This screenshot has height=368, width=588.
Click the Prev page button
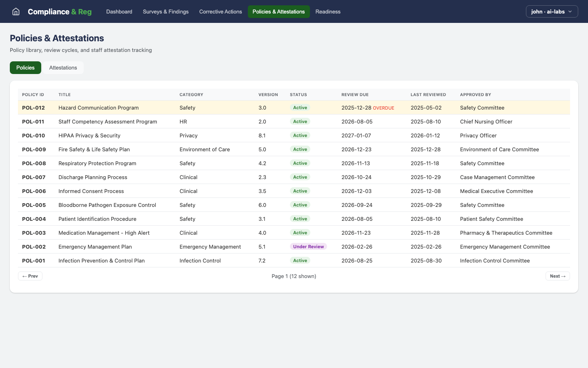[x=30, y=276]
